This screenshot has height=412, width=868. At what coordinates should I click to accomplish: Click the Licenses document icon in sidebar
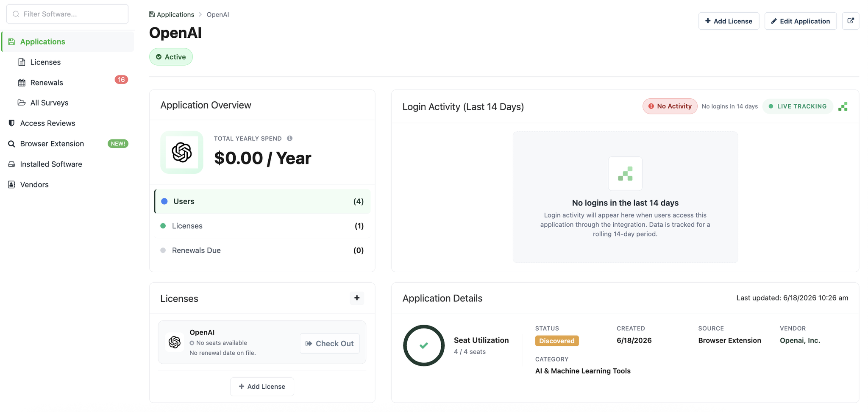22,62
